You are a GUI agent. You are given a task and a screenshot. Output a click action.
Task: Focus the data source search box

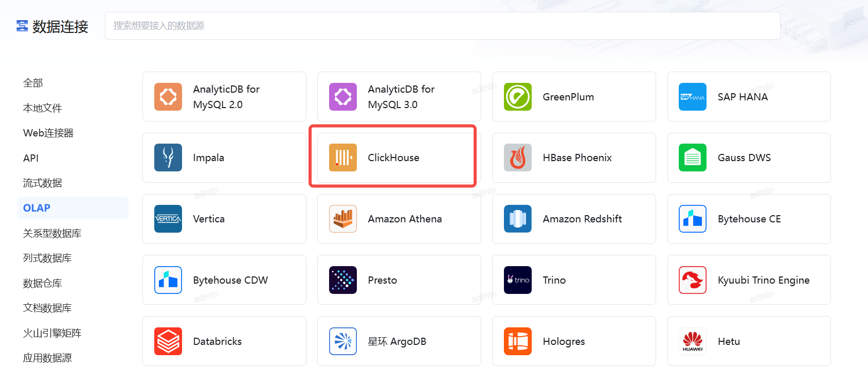tap(442, 26)
